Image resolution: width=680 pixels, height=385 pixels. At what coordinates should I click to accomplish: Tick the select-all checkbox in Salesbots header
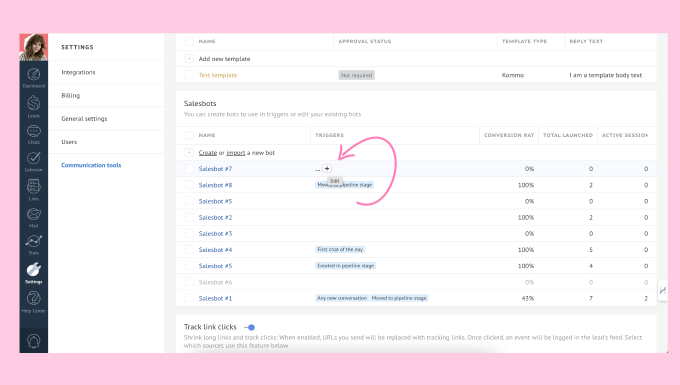pos(189,135)
